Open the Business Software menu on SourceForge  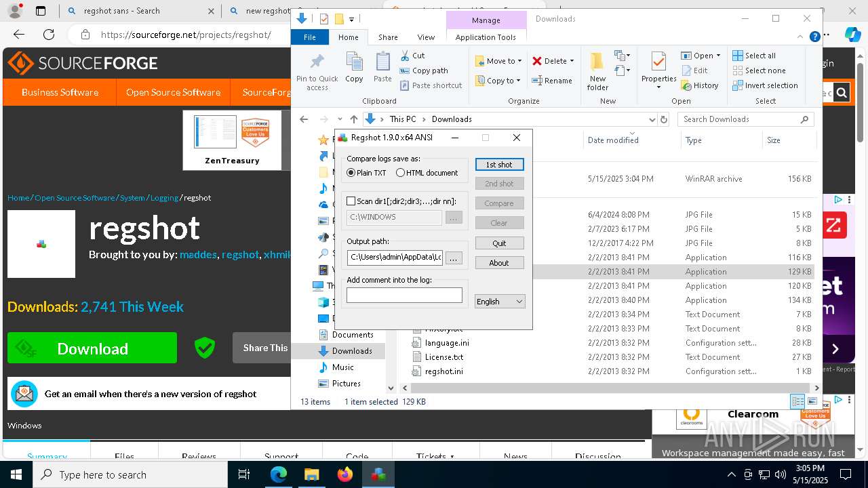click(60, 92)
